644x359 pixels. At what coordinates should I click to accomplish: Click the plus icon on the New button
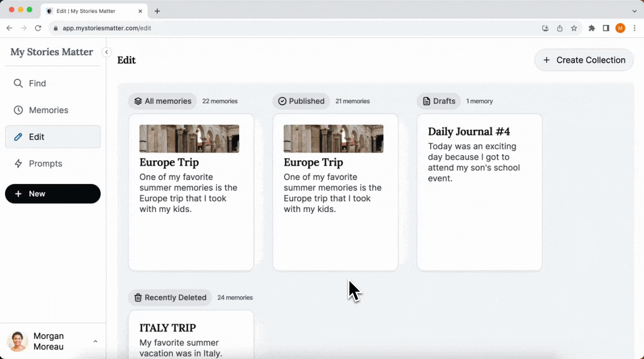[x=18, y=194]
